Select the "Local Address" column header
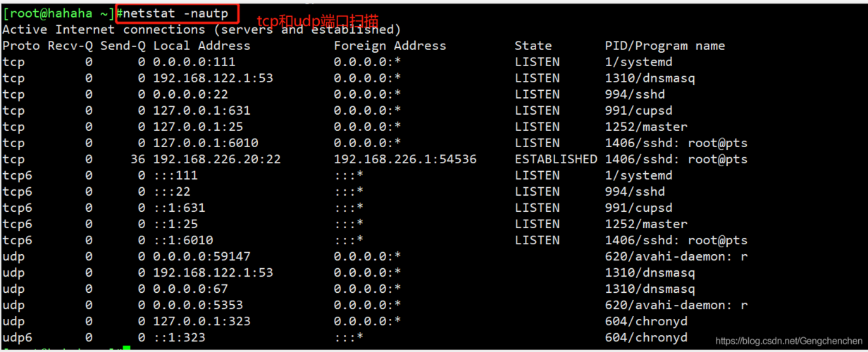 tap(201, 46)
